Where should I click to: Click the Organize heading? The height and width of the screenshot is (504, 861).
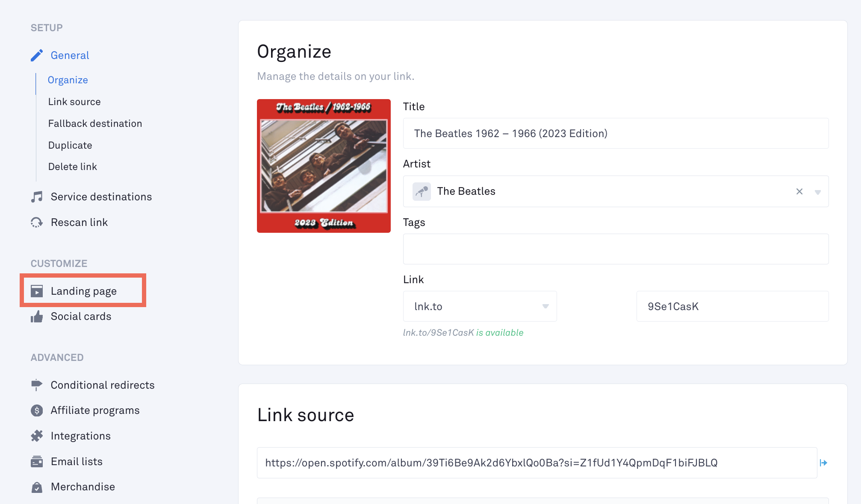click(294, 52)
